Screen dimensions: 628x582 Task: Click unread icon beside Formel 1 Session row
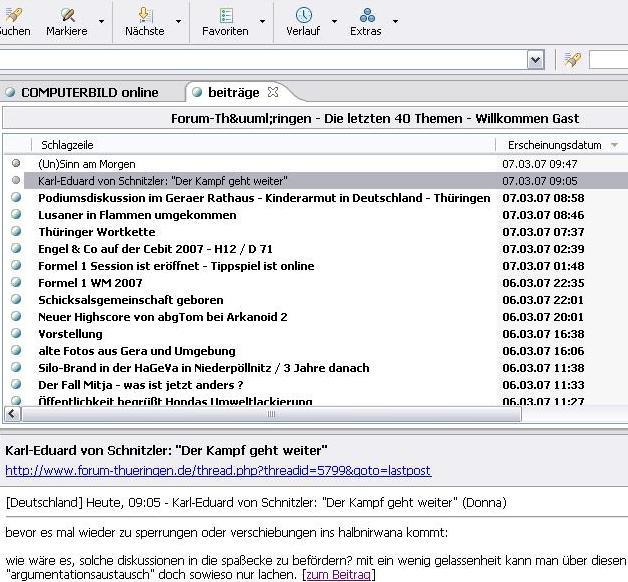pos(16,265)
